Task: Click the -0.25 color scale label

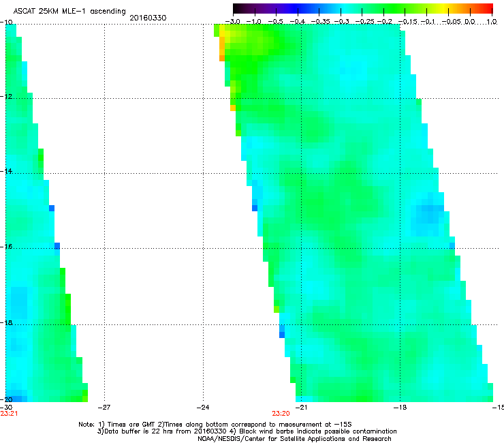Action: [365, 22]
